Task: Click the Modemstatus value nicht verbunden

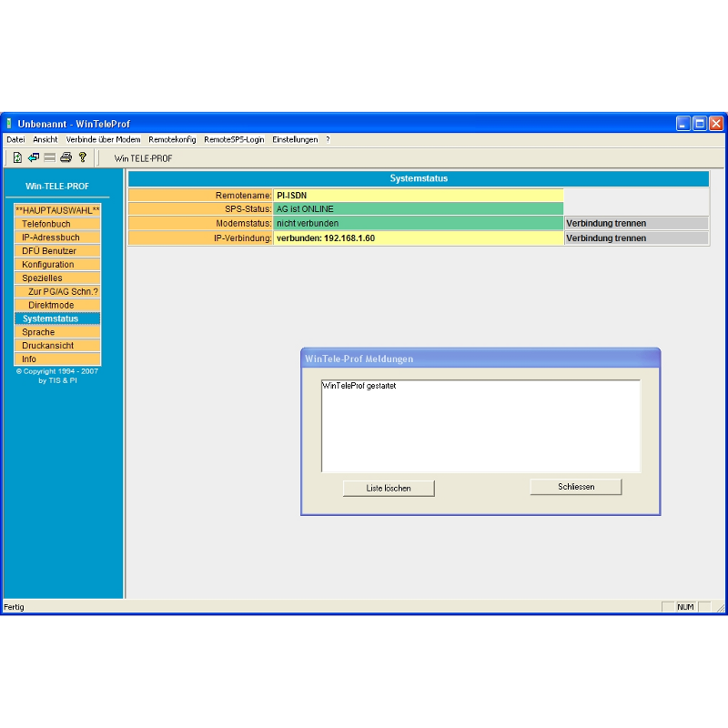Action: coord(419,223)
